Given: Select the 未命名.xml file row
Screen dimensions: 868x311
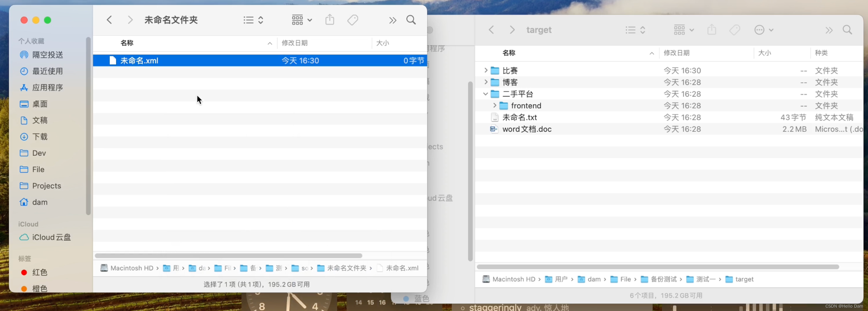Looking at the screenshot, I should click(x=260, y=61).
